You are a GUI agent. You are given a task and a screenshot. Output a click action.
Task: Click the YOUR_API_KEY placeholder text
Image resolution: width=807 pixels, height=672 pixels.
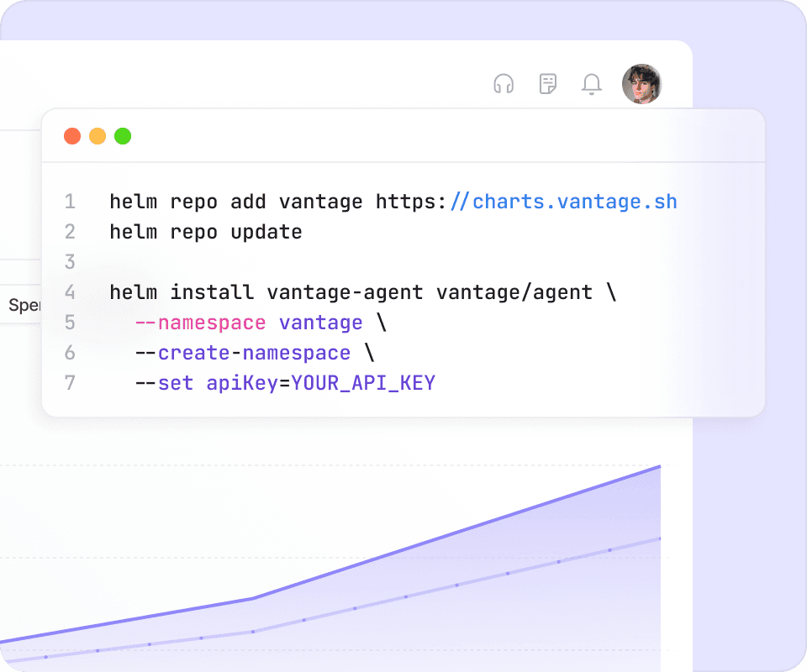click(x=363, y=383)
